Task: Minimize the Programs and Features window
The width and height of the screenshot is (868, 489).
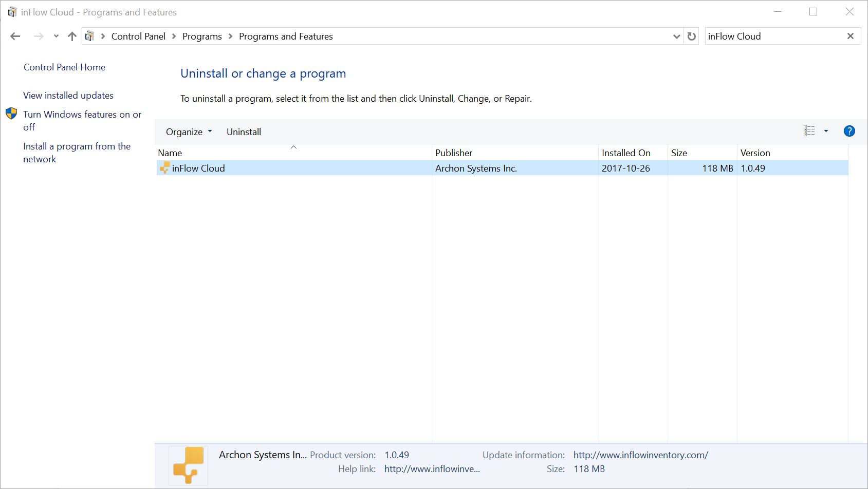Action: 778,12
